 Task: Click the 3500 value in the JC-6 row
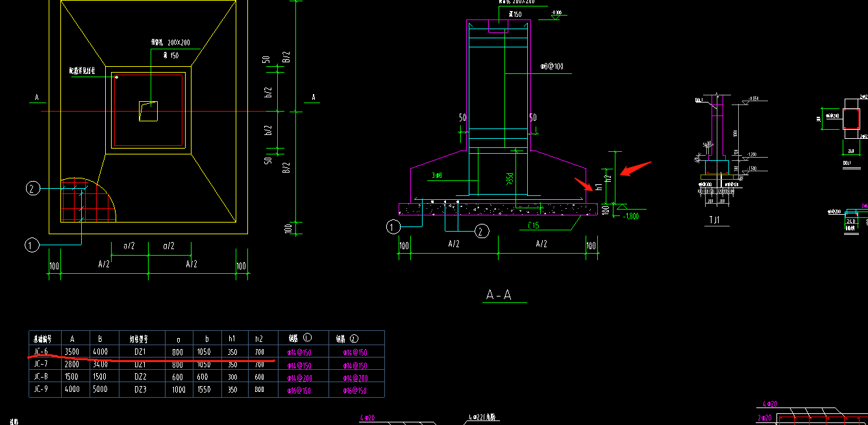73,352
